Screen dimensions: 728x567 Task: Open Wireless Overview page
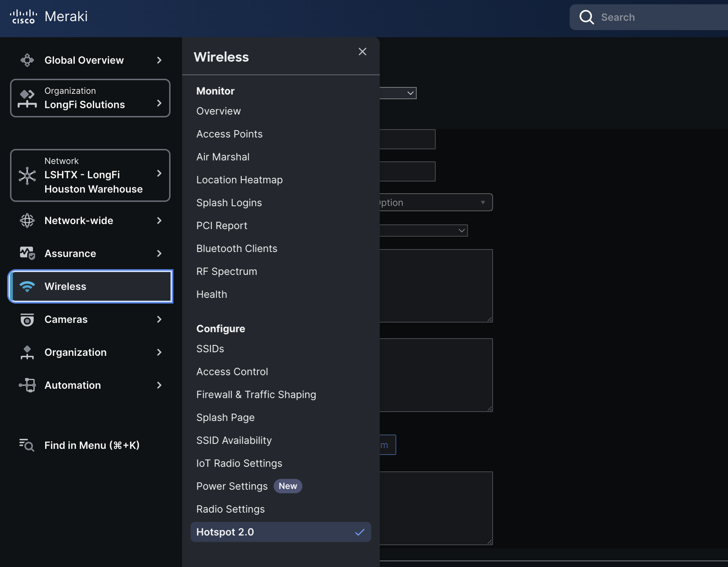click(x=219, y=111)
